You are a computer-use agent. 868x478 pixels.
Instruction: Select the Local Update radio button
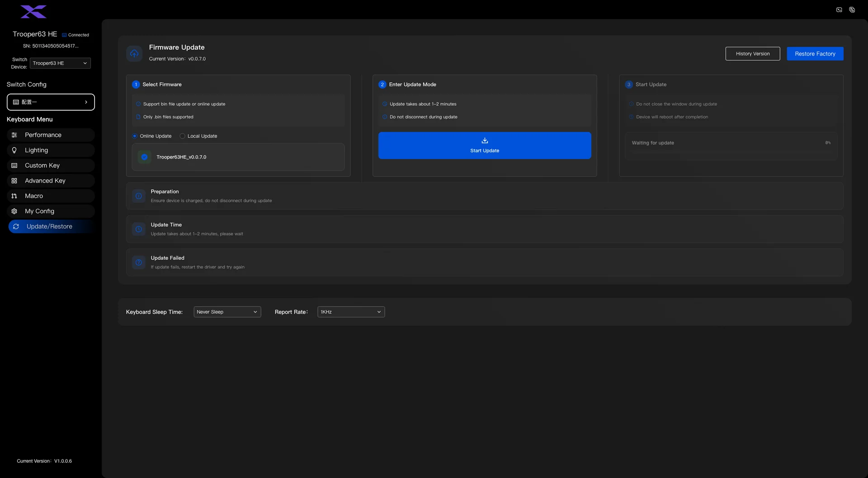pos(182,136)
